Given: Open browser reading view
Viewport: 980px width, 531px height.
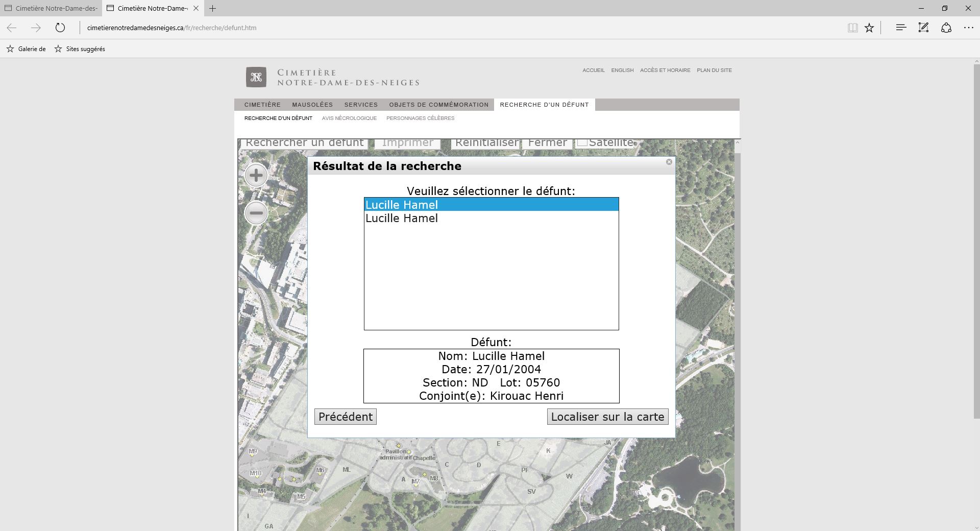Looking at the screenshot, I should [x=852, y=28].
